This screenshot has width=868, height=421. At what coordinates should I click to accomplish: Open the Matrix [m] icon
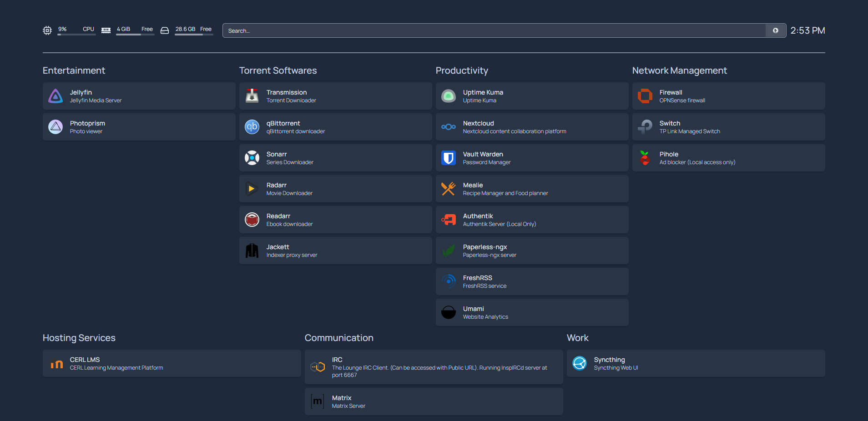point(318,401)
